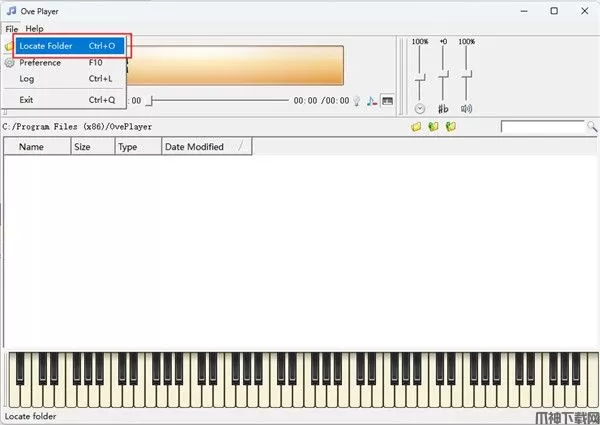Viewport: 600px width, 425px height.
Task: Close the File menu via File
Action: [x=11, y=29]
